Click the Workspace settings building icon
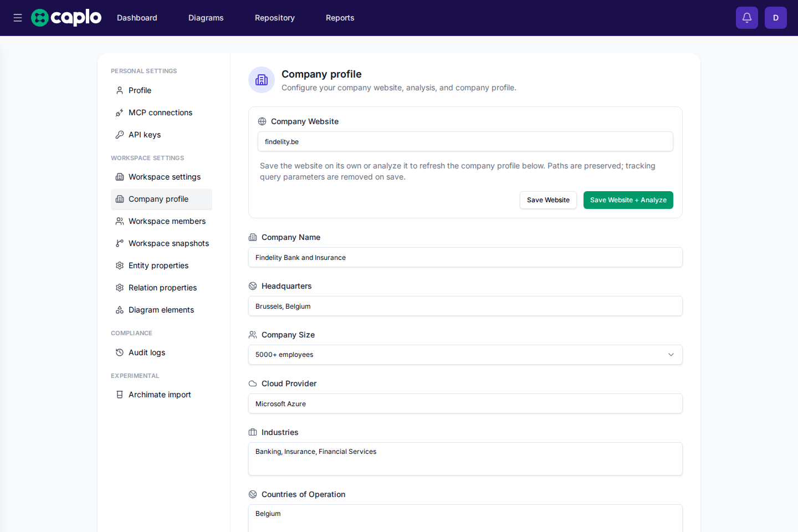This screenshot has height=532, width=798. click(120, 177)
